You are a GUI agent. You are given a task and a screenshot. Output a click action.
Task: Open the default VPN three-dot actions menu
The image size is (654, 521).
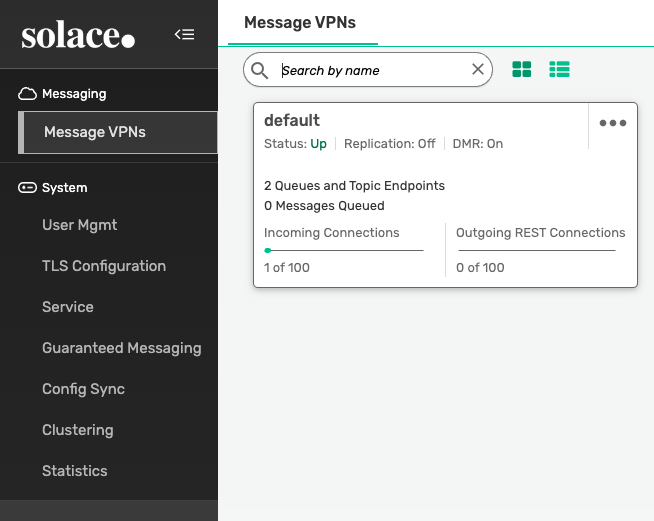[612, 123]
